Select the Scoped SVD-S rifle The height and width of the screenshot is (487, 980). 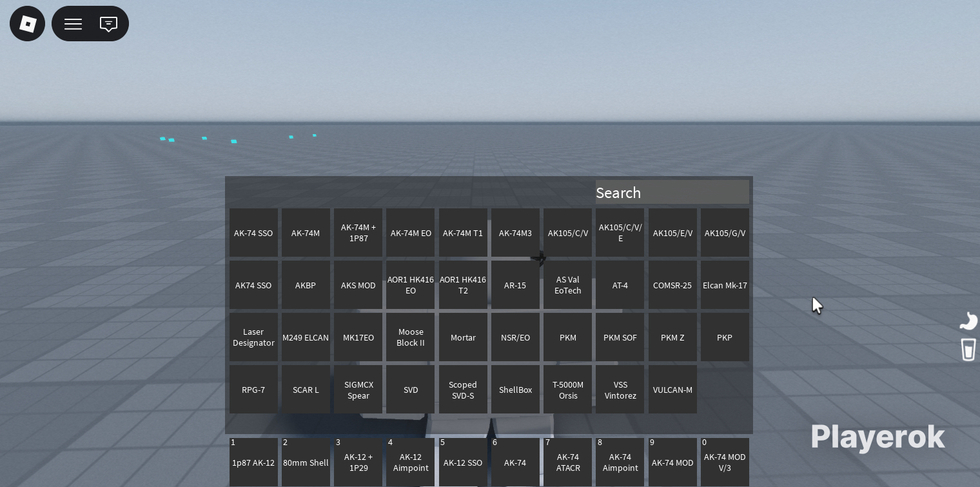[463, 390]
